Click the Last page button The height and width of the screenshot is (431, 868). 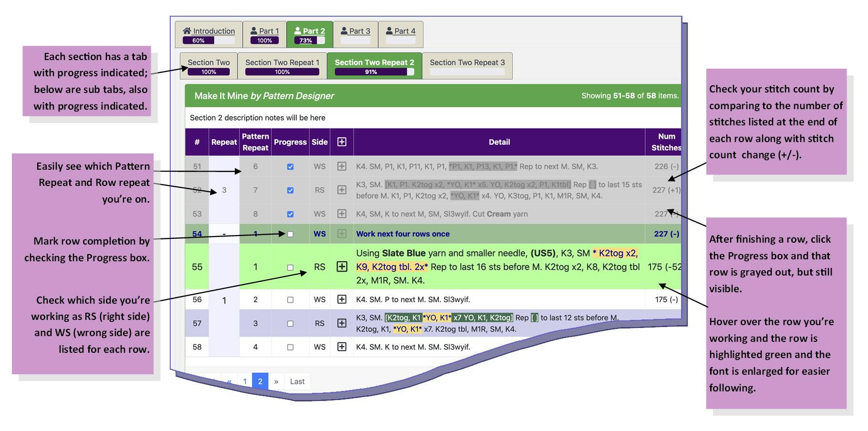(x=297, y=381)
